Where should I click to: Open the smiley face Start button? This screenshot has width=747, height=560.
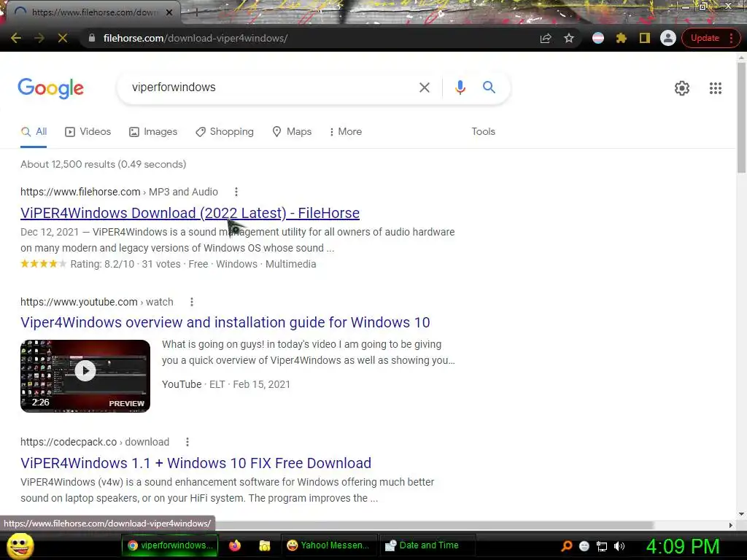(x=20, y=545)
